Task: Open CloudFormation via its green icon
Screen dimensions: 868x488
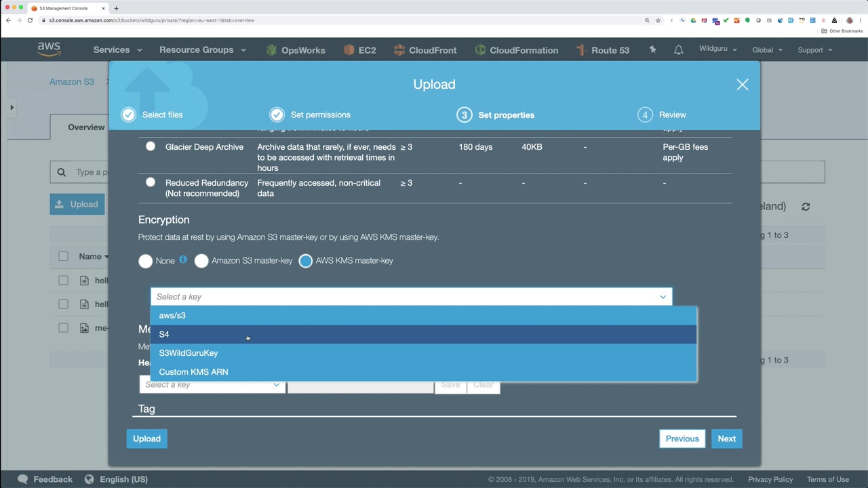Action: (x=480, y=49)
